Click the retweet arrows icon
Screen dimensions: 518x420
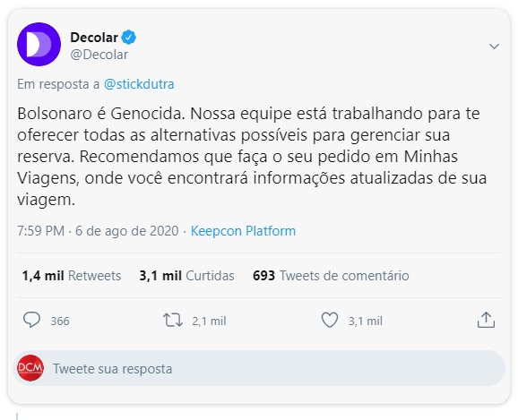(173, 321)
